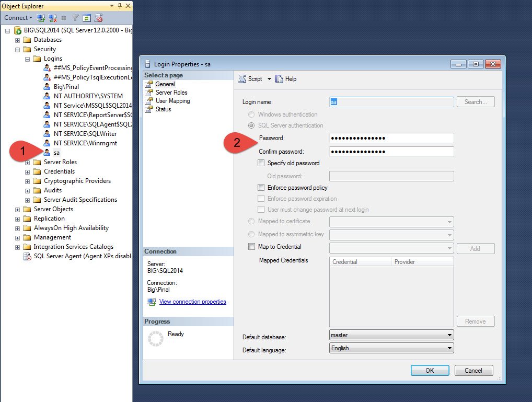Click into the Password field

coord(391,138)
